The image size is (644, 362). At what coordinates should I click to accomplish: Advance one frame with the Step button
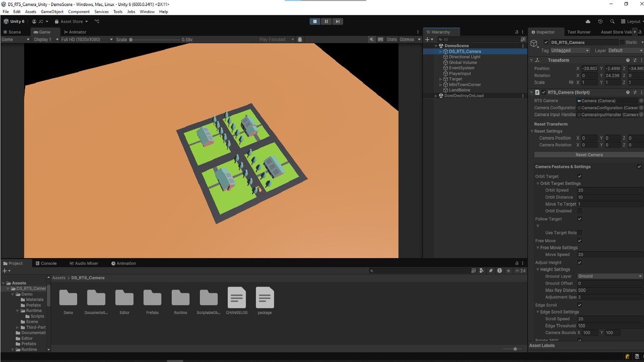point(338,22)
